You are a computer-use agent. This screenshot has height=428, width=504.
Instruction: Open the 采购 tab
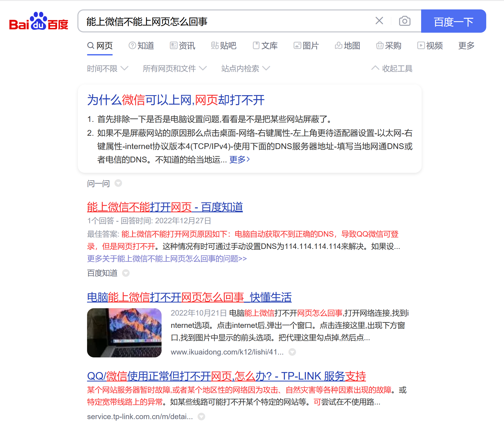388,46
